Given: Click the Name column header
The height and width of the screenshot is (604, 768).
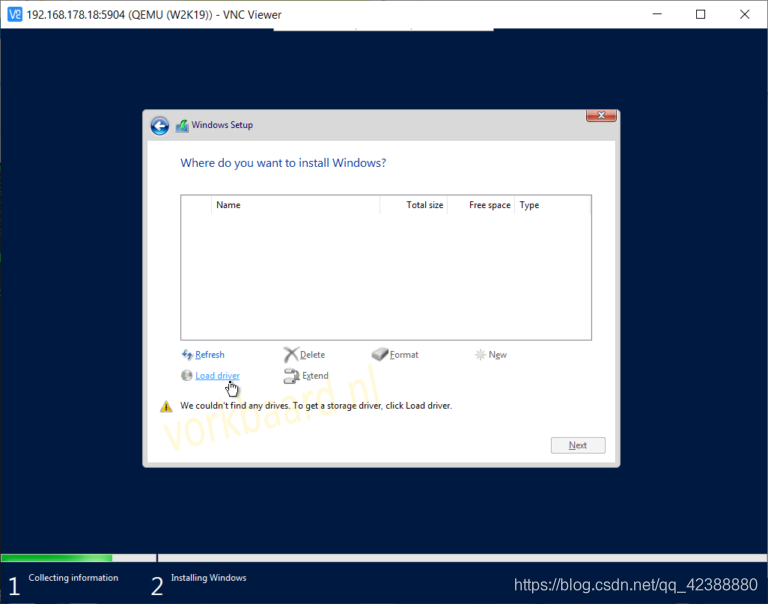Looking at the screenshot, I should click(295, 205).
